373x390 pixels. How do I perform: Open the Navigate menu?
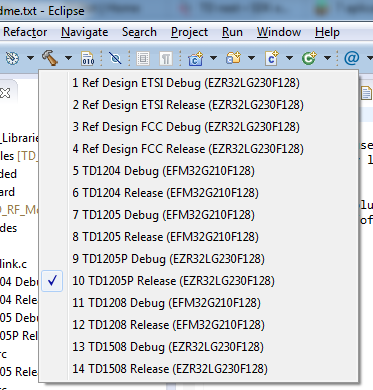click(x=85, y=32)
